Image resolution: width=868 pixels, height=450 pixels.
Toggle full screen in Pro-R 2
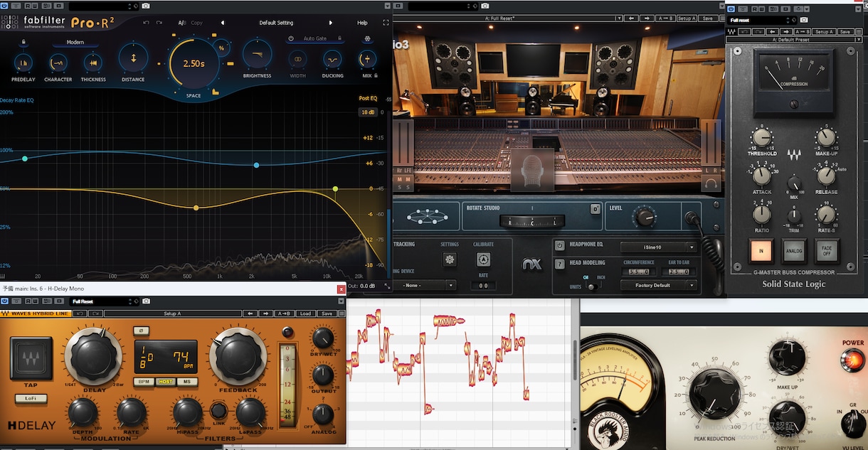pyautogui.click(x=386, y=23)
